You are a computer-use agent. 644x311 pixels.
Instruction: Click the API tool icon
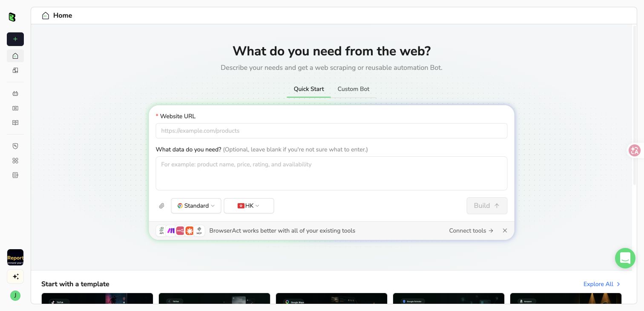click(161, 230)
